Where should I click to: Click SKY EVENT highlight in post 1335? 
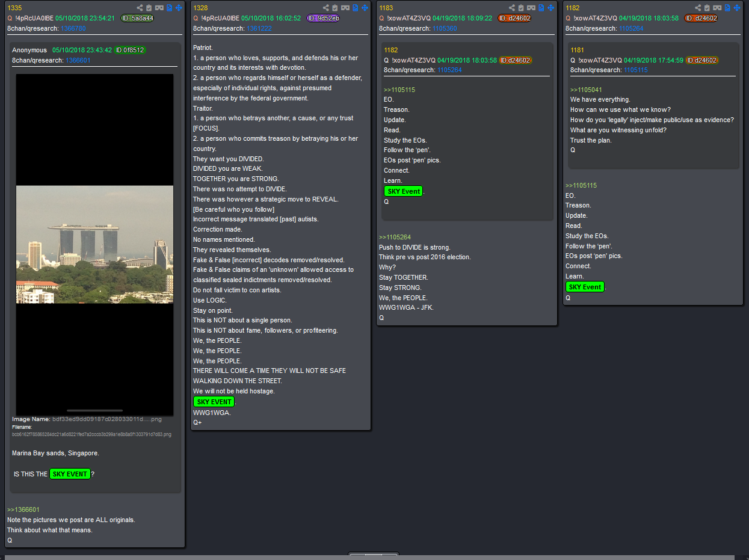(70, 474)
